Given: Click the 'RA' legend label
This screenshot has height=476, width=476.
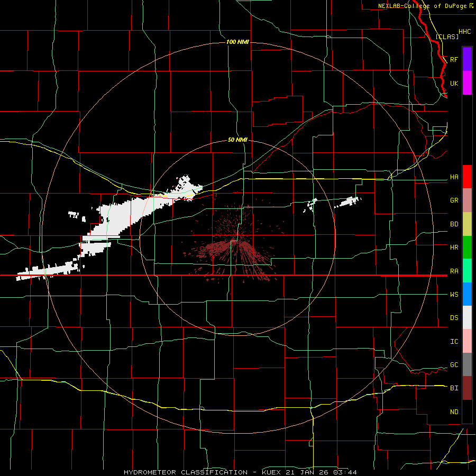Looking at the screenshot, I should [454, 271].
